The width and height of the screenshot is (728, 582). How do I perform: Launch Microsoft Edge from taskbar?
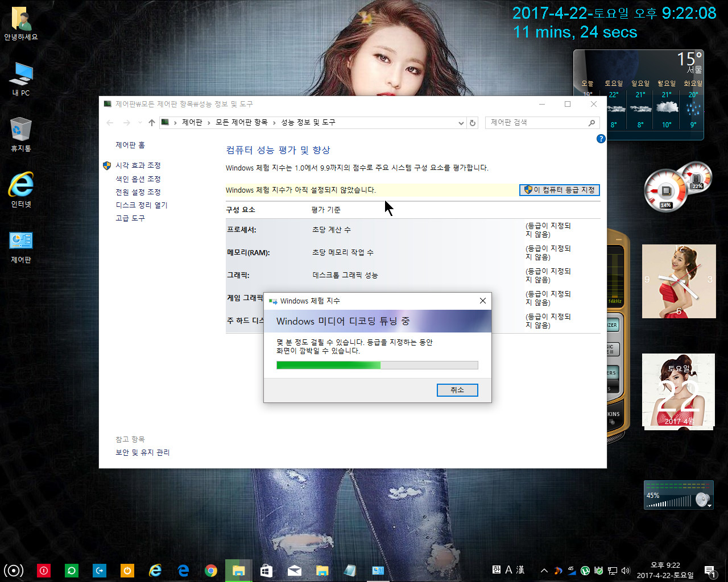pyautogui.click(x=183, y=570)
